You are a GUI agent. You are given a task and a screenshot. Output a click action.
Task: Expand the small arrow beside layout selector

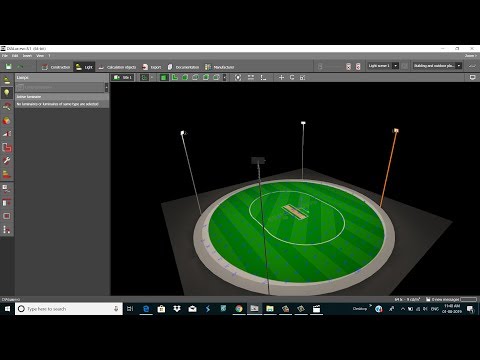coord(152,77)
